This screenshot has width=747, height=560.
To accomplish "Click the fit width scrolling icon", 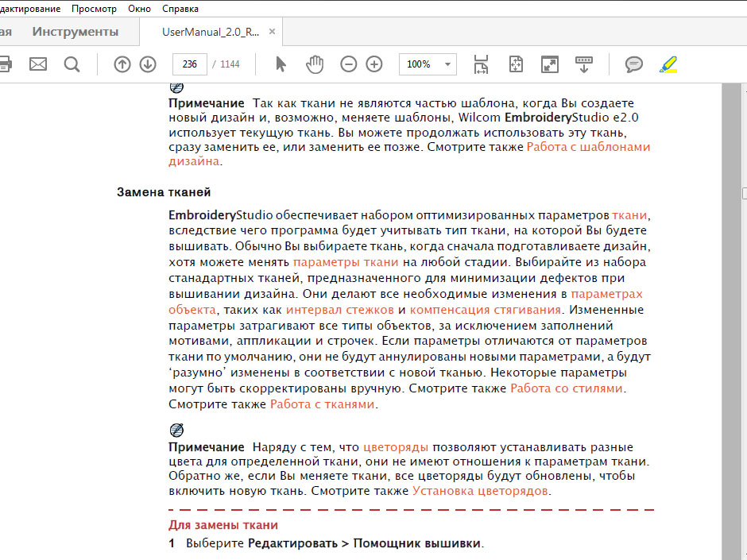I will pos(481,64).
